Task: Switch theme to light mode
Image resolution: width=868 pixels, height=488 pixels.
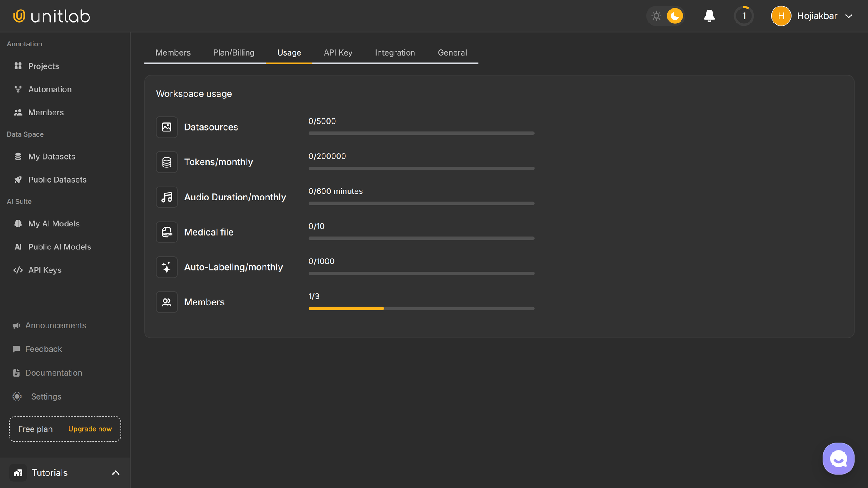Action: [x=657, y=15]
